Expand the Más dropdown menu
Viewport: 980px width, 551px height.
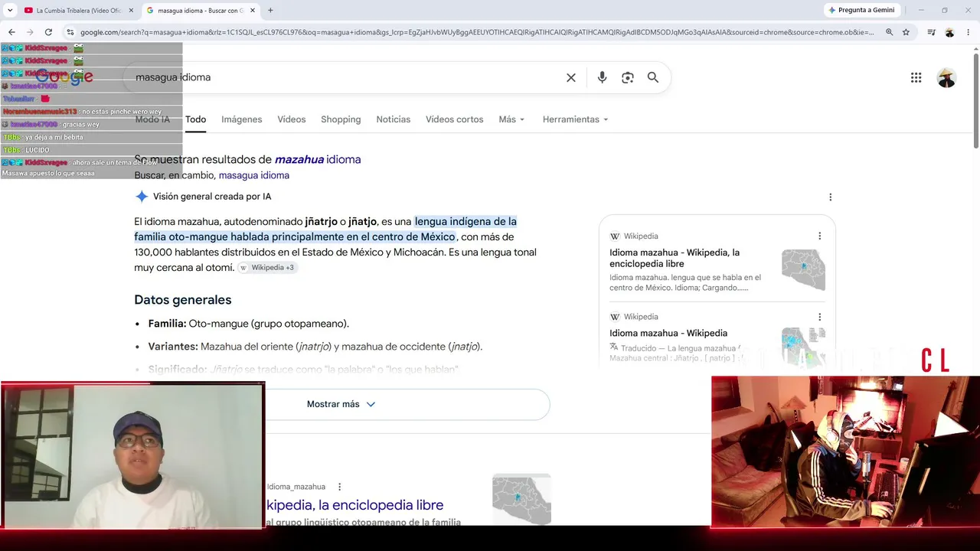point(511,119)
